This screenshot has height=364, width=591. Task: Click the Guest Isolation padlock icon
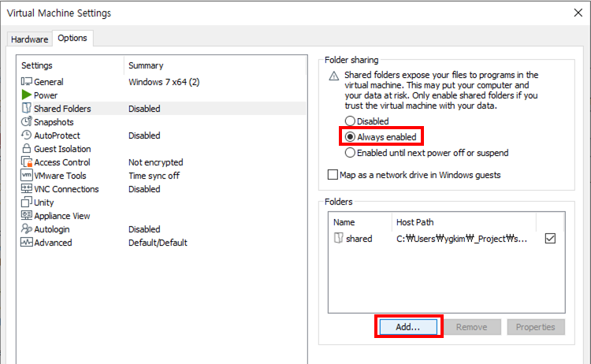[26, 148]
